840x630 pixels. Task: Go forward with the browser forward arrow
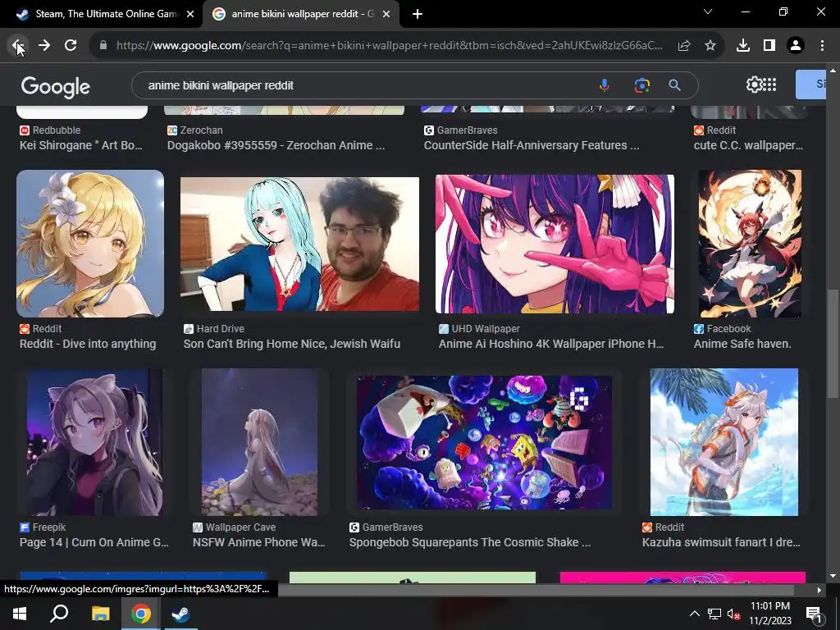click(44, 46)
